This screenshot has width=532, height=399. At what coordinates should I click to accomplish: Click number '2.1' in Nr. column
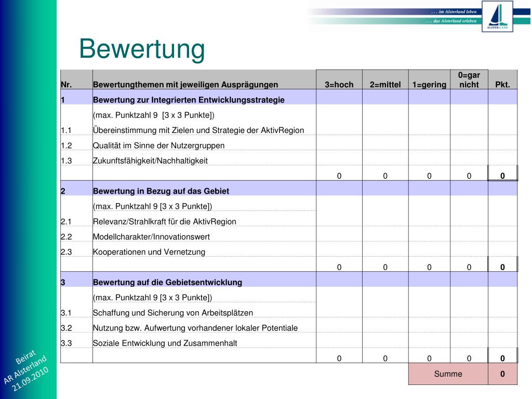66,221
